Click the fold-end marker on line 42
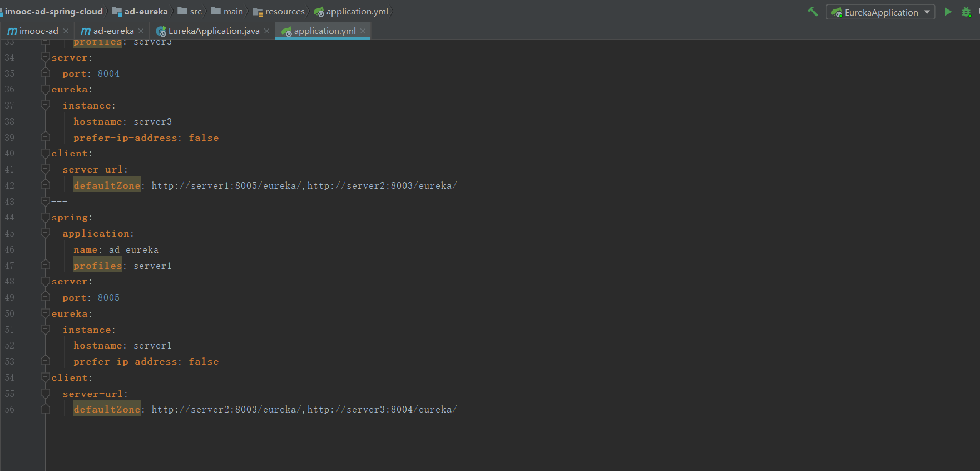Screen dimensions: 980x471 tap(46, 185)
